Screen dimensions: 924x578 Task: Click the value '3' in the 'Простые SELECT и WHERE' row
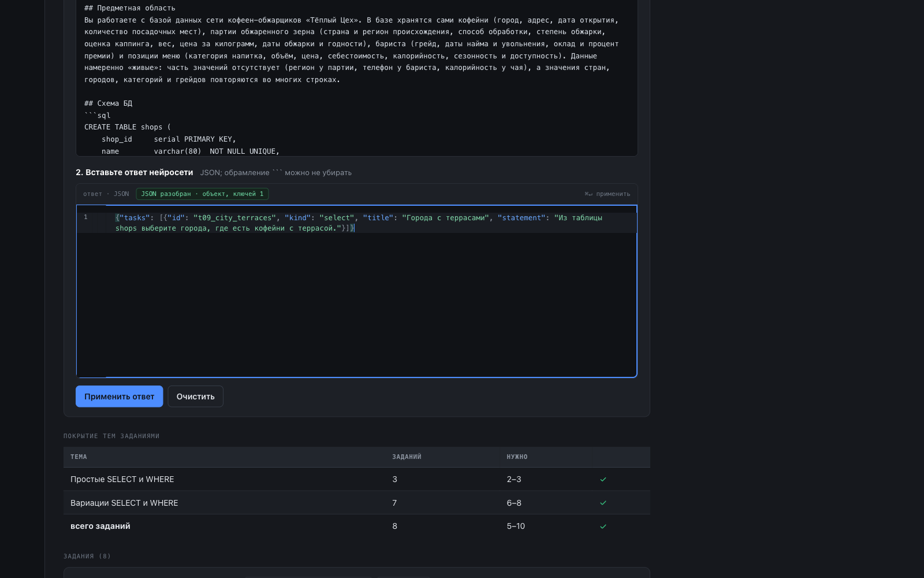coord(394,479)
